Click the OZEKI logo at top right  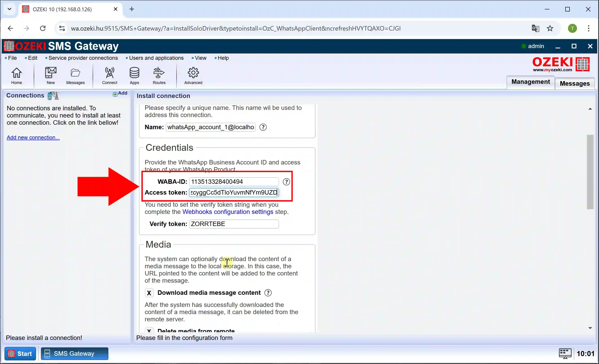561,64
